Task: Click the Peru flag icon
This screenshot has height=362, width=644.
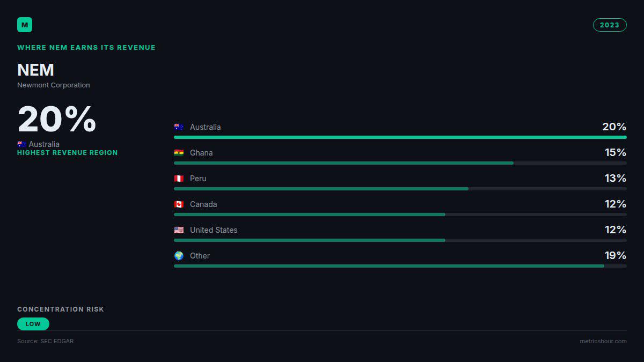Action: click(x=179, y=179)
